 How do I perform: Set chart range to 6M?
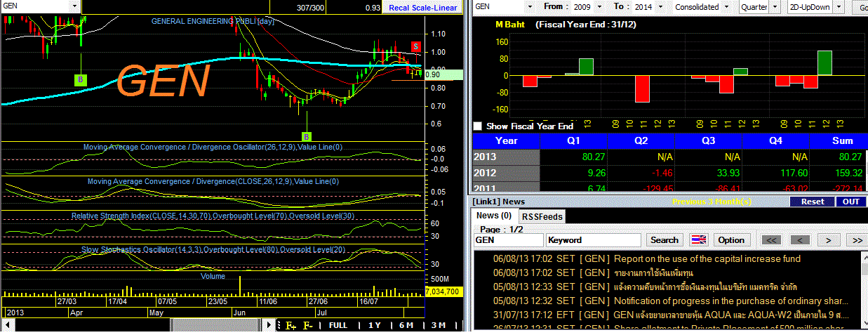(406, 325)
